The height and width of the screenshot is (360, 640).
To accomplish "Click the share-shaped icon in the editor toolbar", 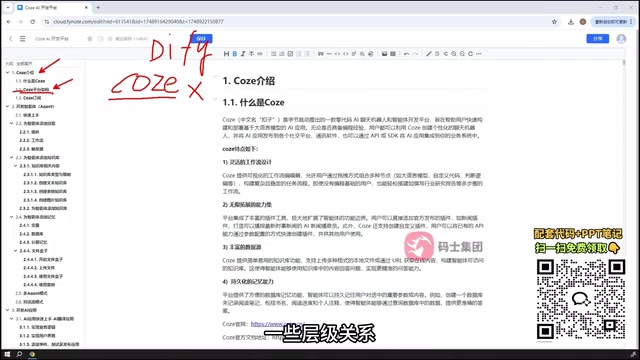I will pos(445,54).
